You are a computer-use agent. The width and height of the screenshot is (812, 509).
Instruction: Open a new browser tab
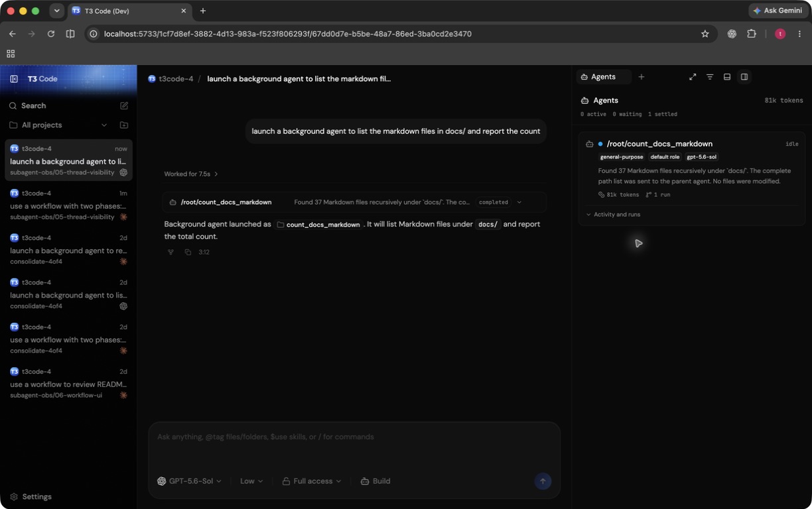coord(203,11)
